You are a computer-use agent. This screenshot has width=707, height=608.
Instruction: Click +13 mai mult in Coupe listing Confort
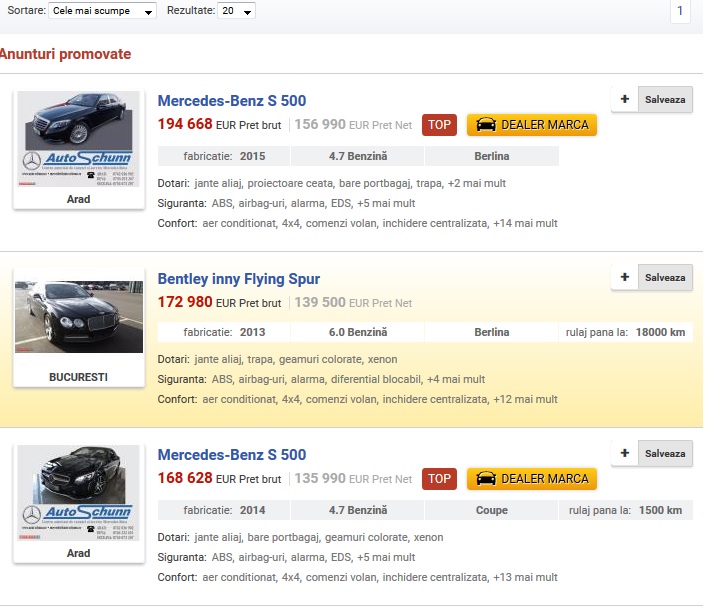pos(525,577)
